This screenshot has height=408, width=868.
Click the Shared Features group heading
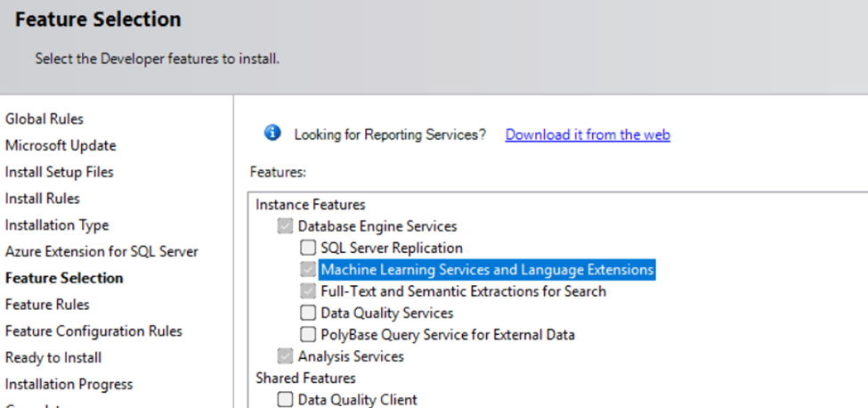[x=305, y=378]
